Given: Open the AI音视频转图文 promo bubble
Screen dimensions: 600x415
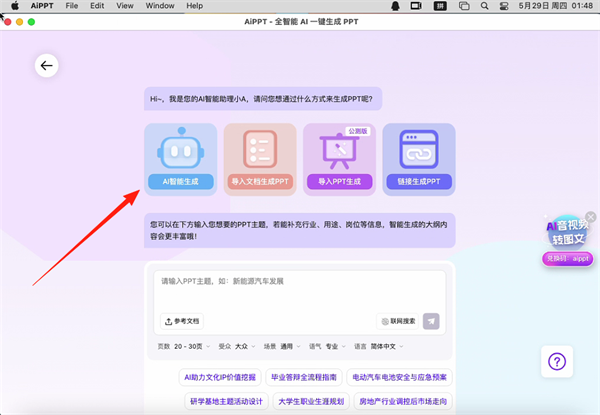Looking at the screenshot, I should point(567,233).
